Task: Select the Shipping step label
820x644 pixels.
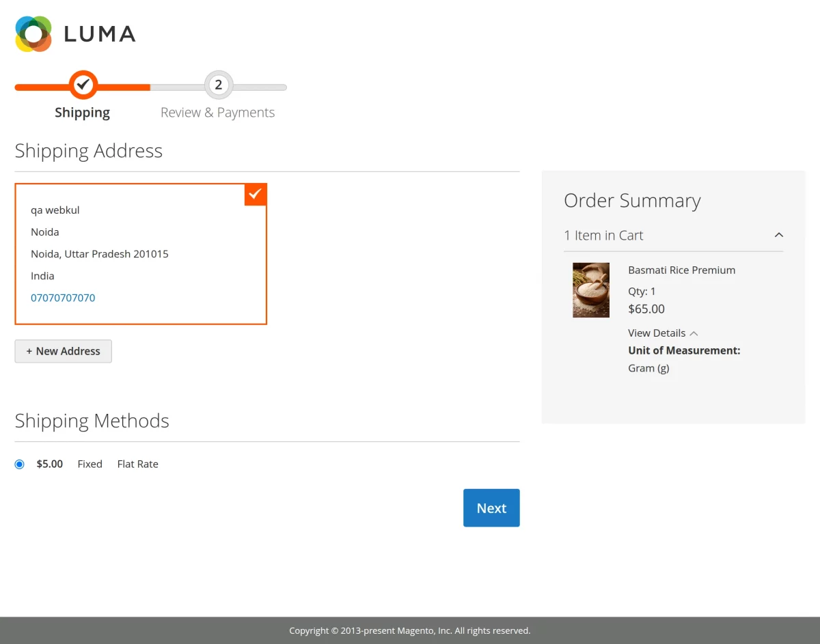Action: coord(82,111)
